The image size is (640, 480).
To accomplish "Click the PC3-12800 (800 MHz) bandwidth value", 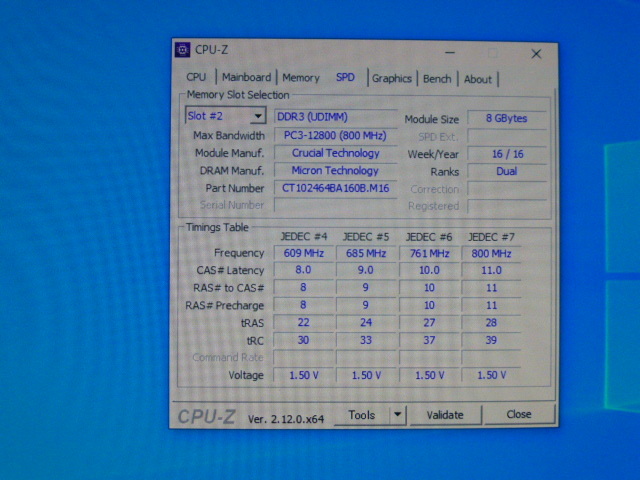I will 336,136.
